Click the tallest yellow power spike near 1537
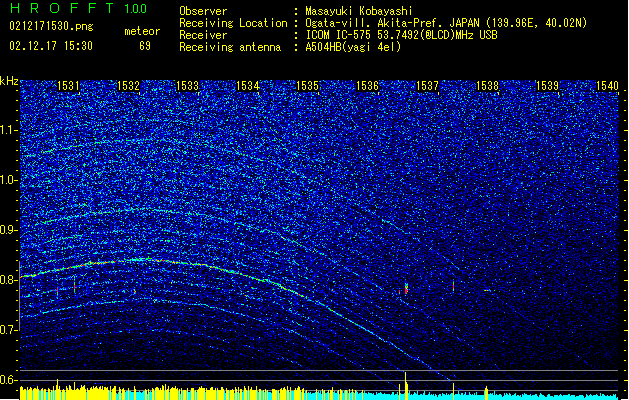 coord(406,386)
